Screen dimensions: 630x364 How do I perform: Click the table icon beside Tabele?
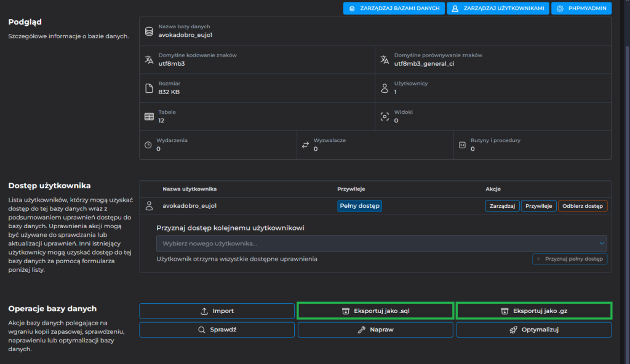click(x=148, y=116)
